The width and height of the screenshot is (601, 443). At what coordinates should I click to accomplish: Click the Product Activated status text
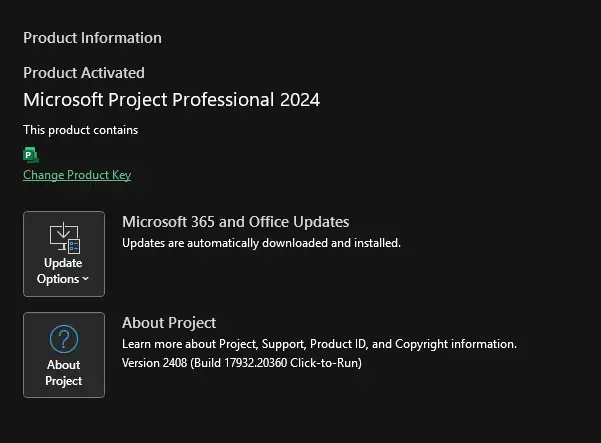(84, 73)
